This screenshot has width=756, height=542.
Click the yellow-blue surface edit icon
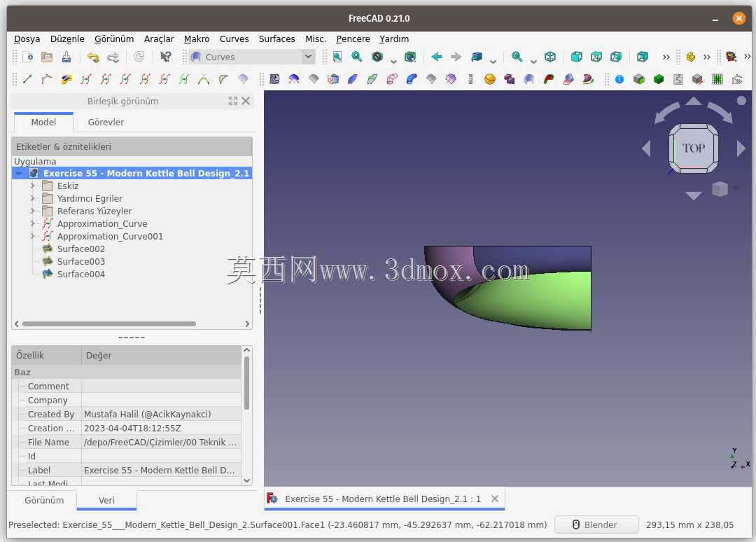coord(66,79)
